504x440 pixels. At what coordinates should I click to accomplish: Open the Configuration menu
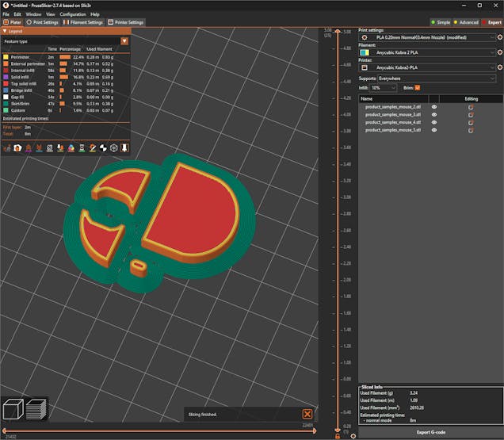[73, 14]
